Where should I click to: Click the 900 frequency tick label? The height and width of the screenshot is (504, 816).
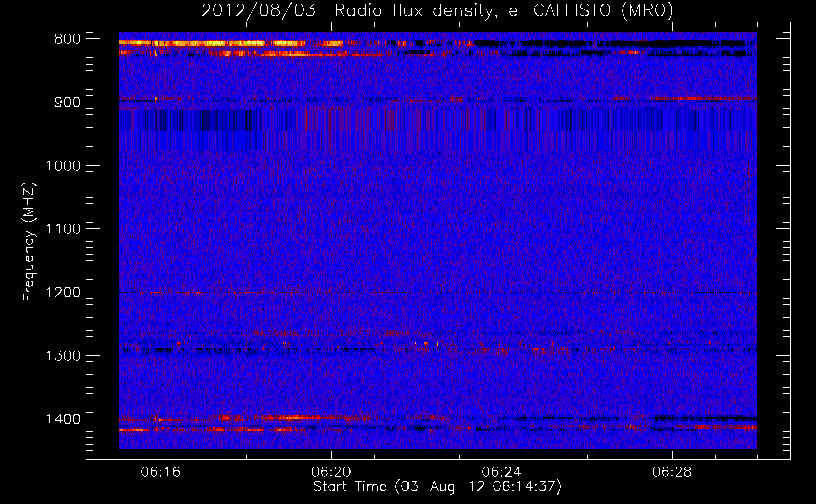68,102
